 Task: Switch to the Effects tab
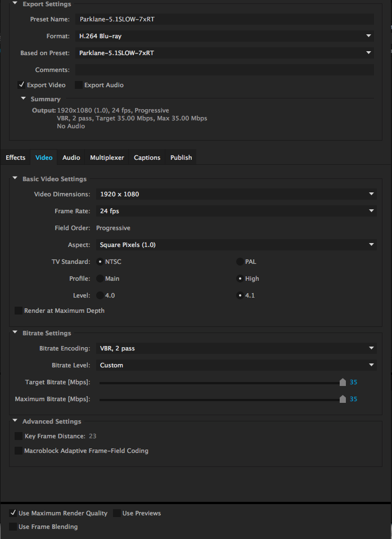point(15,158)
